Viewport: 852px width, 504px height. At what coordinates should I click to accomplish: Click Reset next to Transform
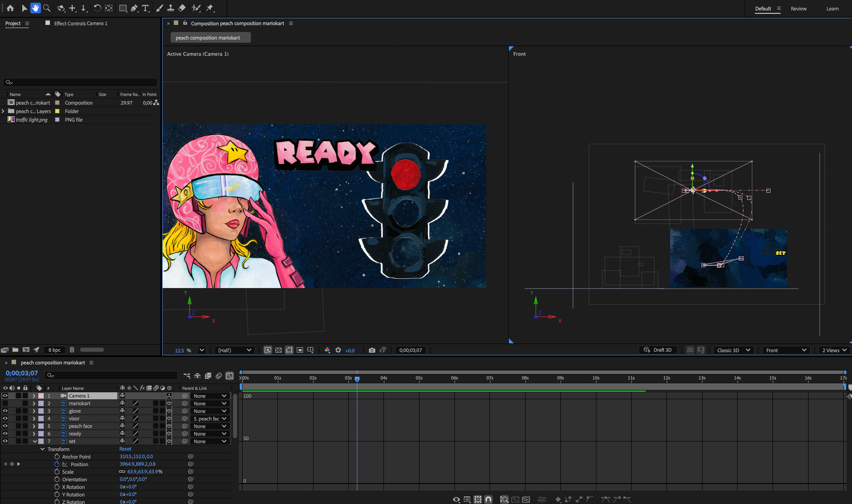tap(125, 449)
